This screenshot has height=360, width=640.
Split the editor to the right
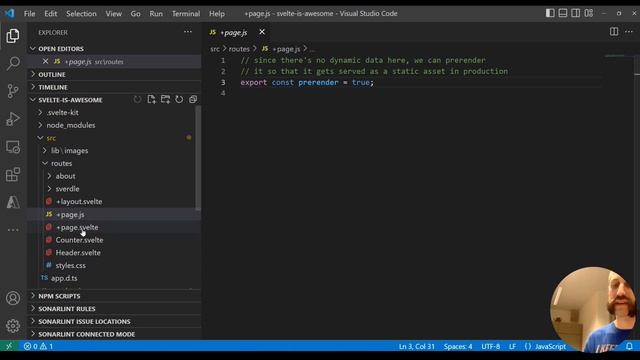point(614,31)
